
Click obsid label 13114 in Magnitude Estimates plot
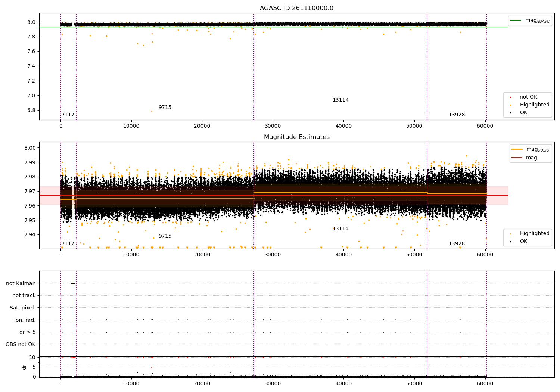coord(340,229)
